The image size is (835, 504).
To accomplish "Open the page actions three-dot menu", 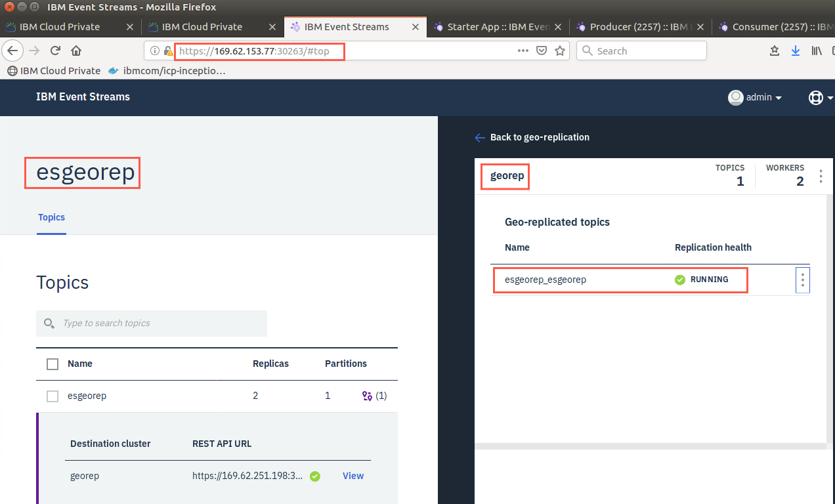I will pyautogui.click(x=523, y=51).
